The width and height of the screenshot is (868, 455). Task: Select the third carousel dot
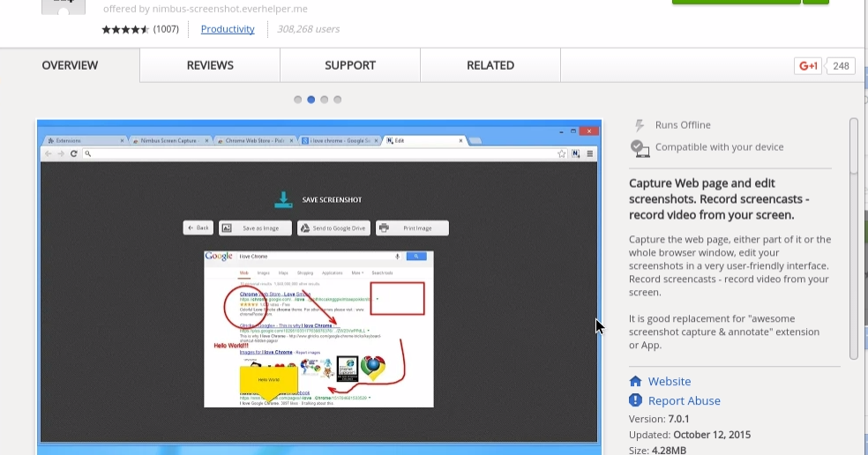click(x=325, y=100)
